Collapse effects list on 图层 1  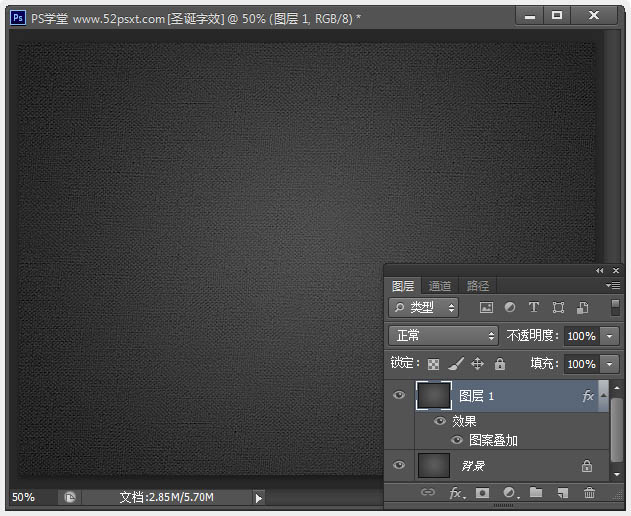coord(603,396)
